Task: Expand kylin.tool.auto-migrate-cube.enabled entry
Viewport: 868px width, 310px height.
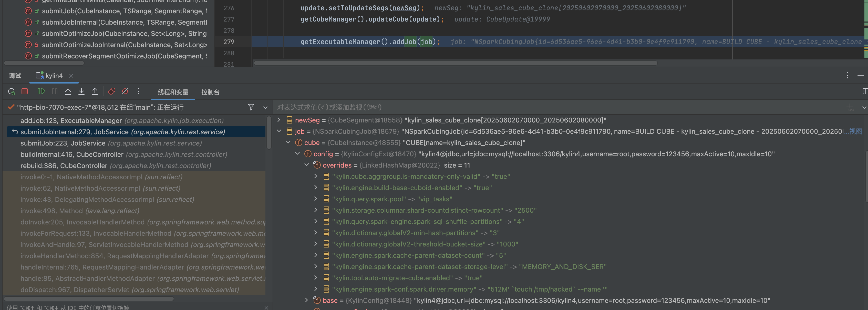Action: pyautogui.click(x=315, y=277)
